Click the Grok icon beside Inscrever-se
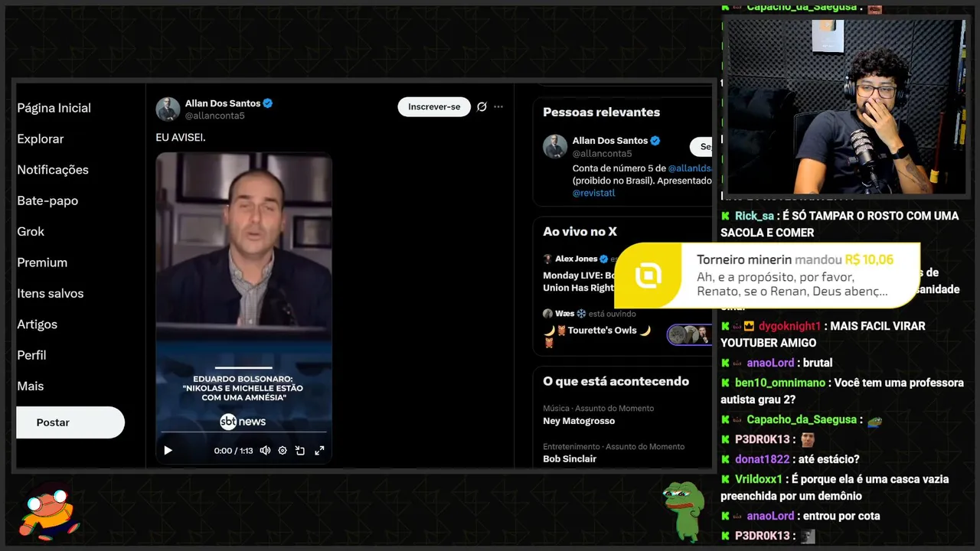980x551 pixels. (x=482, y=107)
